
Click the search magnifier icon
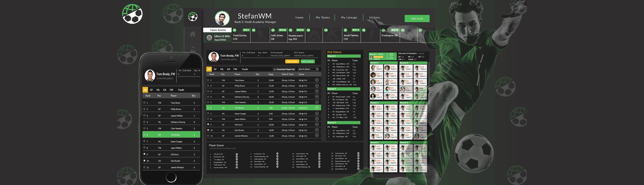[317, 69]
